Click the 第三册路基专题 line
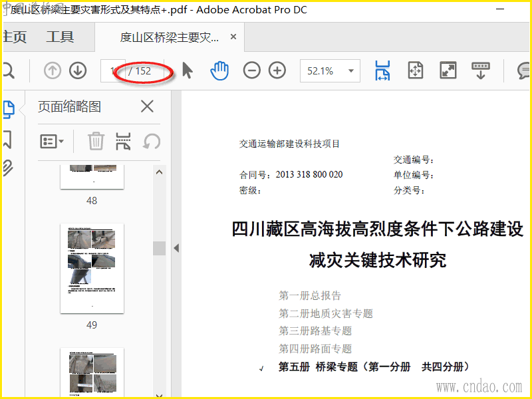This screenshot has height=399, width=532. pyautogui.click(x=315, y=331)
